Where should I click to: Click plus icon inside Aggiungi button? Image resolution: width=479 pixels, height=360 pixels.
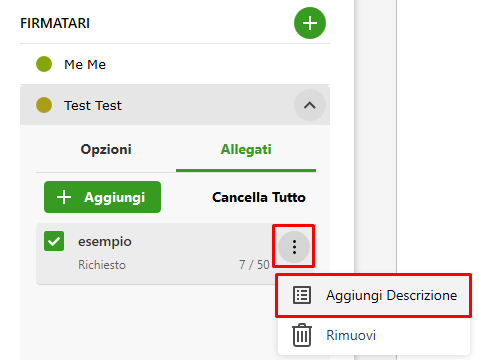[x=64, y=197]
